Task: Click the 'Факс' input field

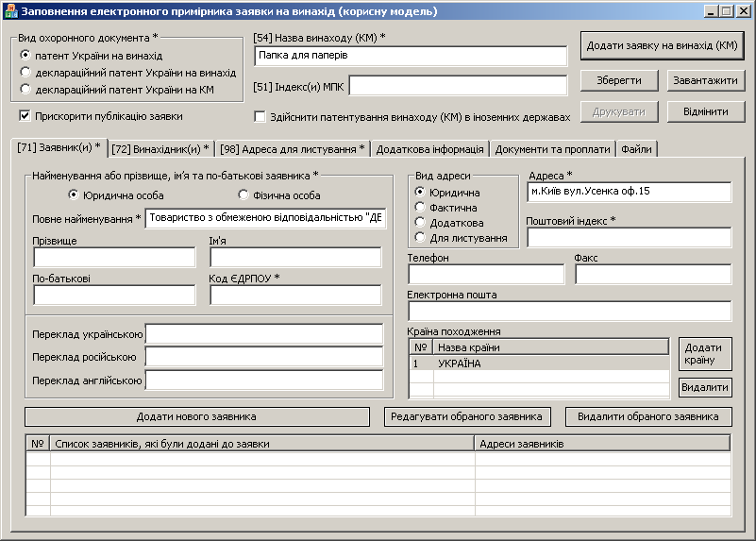Action: 653,275
